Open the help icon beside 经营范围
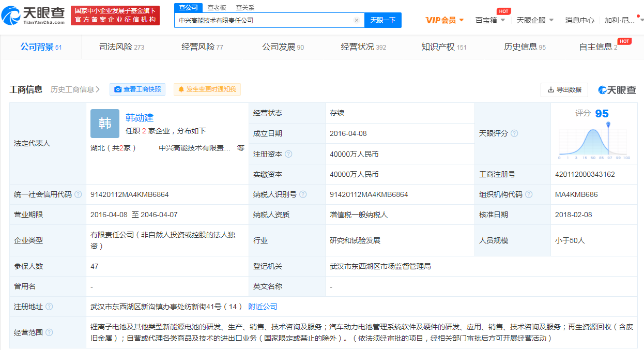Screen dimensions: 644x350 click(49, 332)
